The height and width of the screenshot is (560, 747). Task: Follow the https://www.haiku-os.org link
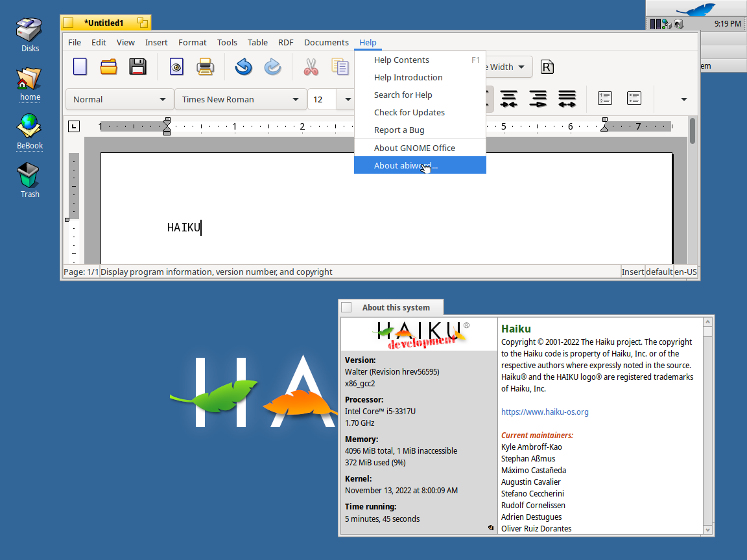click(x=545, y=412)
